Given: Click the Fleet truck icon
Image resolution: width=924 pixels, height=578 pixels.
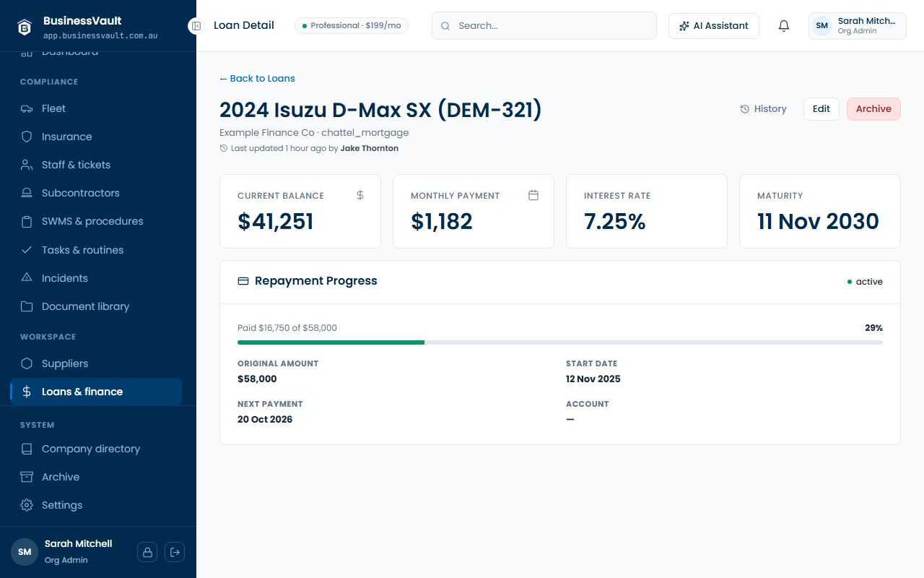Looking at the screenshot, I should [x=27, y=108].
